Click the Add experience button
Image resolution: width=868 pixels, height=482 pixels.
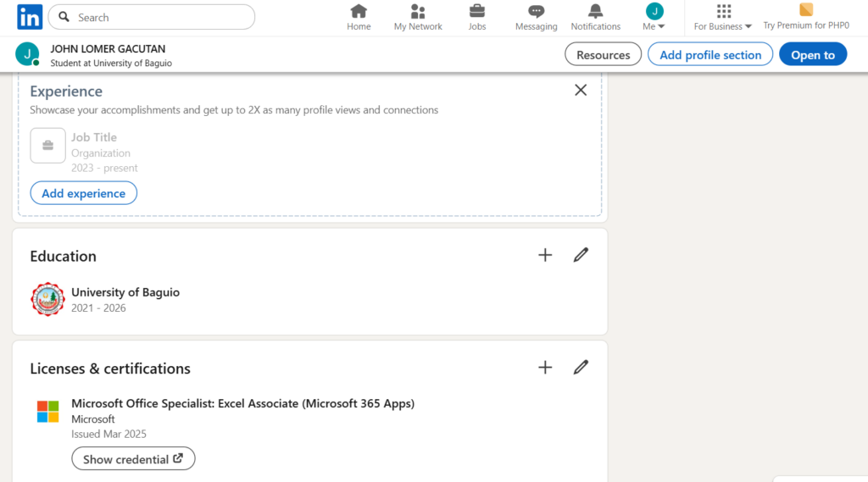[x=84, y=193]
